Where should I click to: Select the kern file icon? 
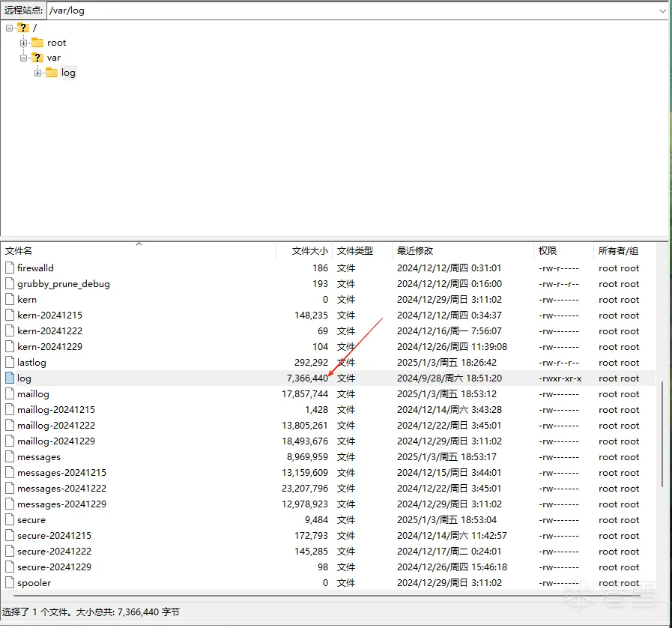pyautogui.click(x=10, y=299)
